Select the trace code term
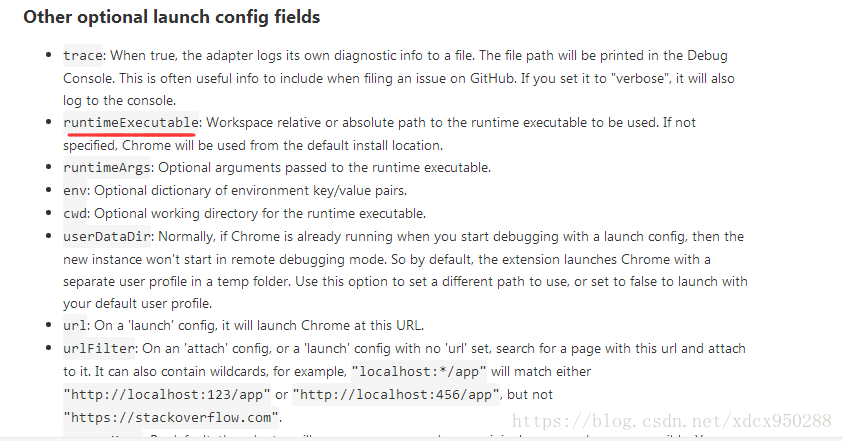 point(83,55)
